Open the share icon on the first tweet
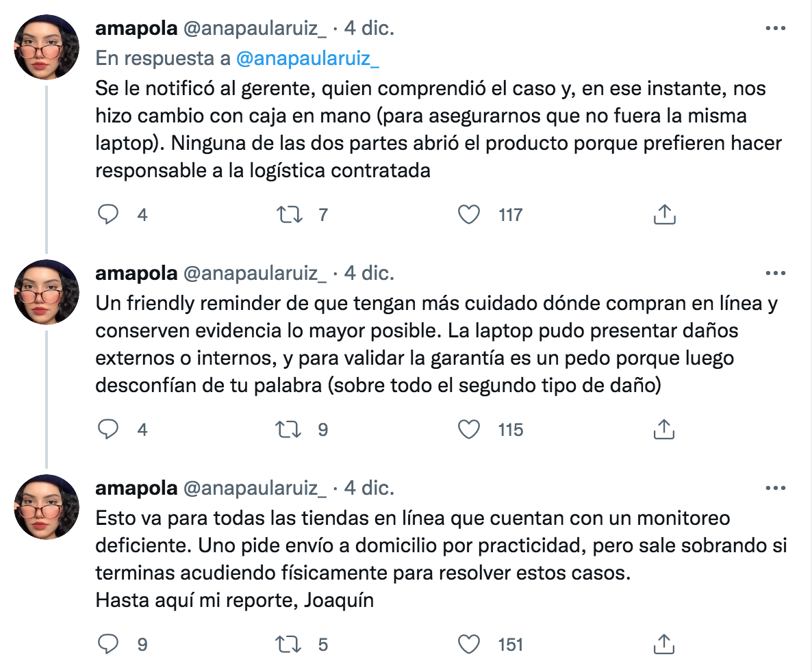812x672 pixels. (663, 214)
